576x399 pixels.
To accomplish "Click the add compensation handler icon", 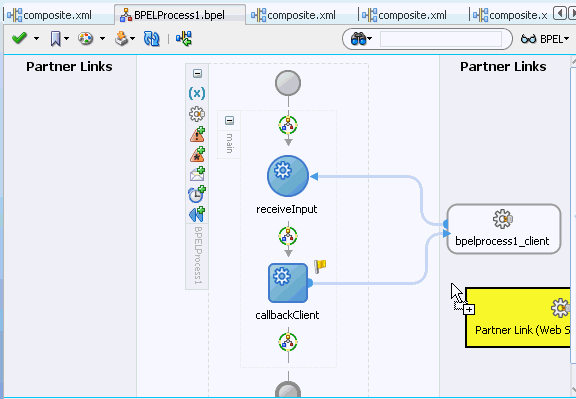I will (197, 214).
